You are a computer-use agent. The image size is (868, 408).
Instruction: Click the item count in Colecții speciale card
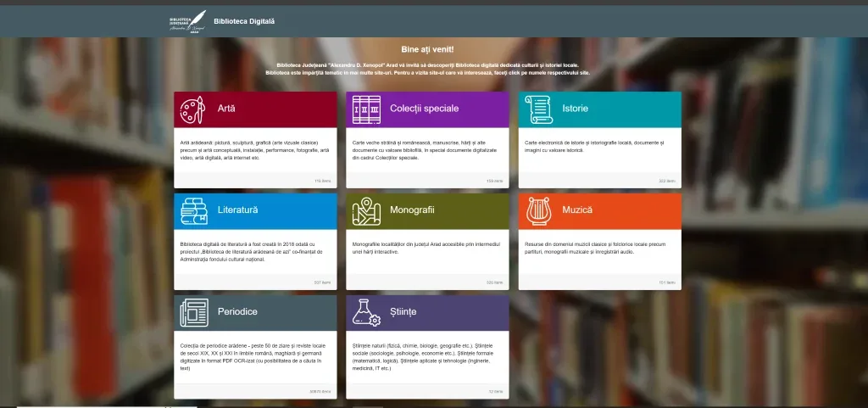pos(495,181)
